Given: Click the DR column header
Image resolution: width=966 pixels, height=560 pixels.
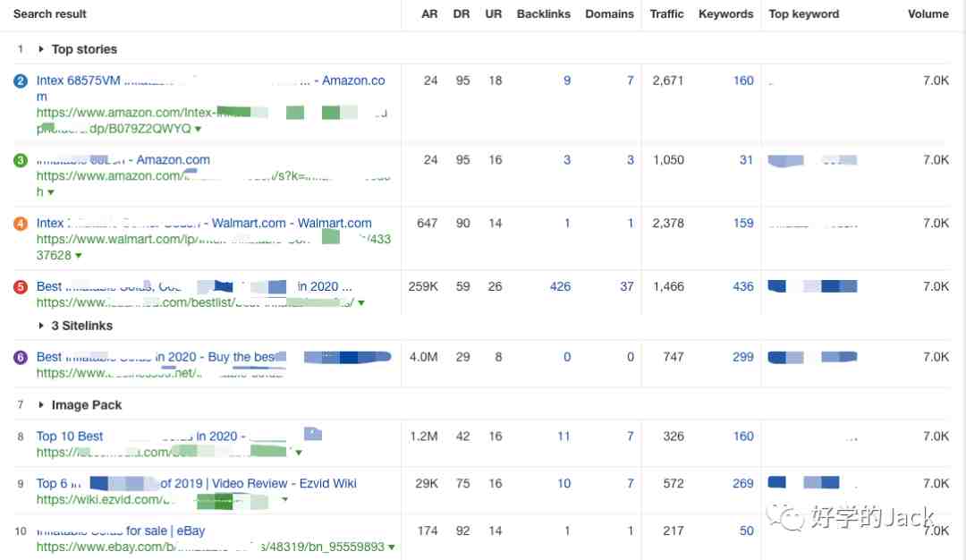Looking at the screenshot, I should click(x=462, y=14).
